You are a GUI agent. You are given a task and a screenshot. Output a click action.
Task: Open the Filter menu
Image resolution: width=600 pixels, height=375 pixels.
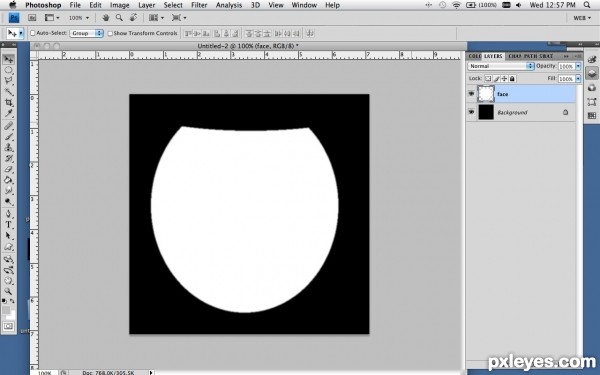199,5
